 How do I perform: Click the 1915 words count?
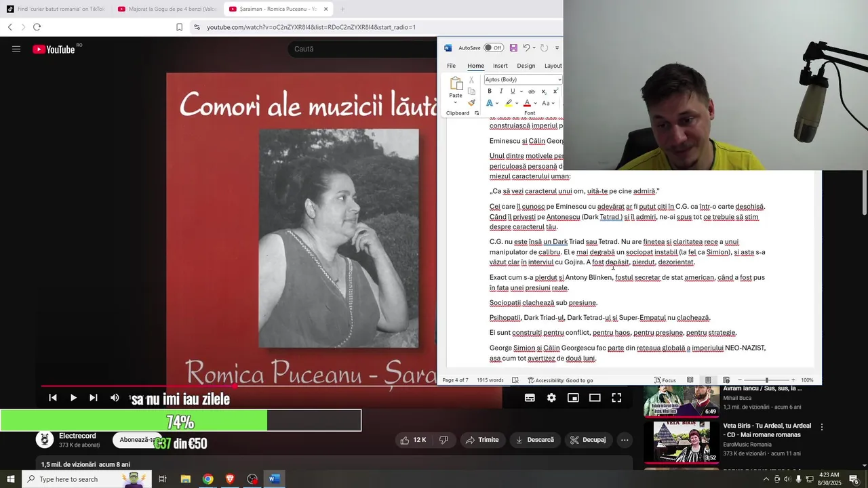point(490,380)
